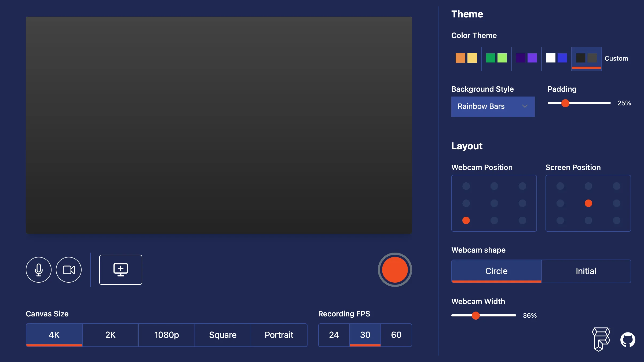644x362 pixels.
Task: Set screen position to top-left dot
Action: [560, 186]
